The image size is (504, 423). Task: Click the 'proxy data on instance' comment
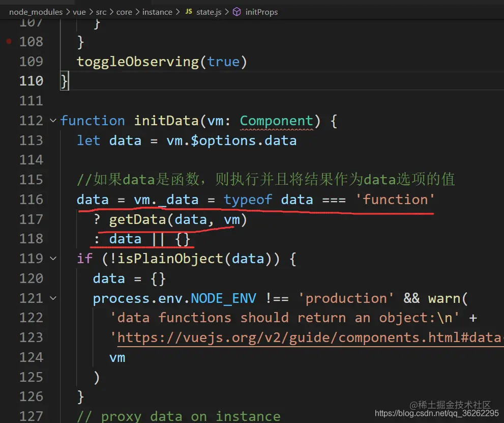click(179, 416)
